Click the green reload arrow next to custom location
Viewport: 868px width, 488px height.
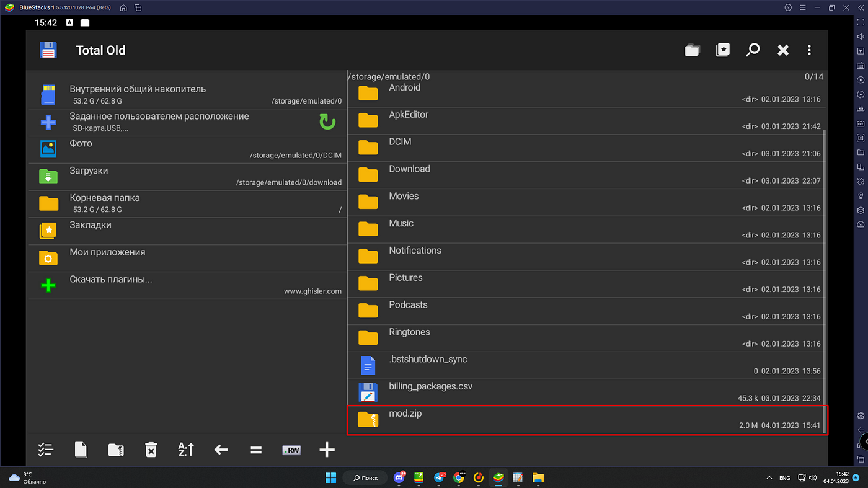click(x=327, y=122)
